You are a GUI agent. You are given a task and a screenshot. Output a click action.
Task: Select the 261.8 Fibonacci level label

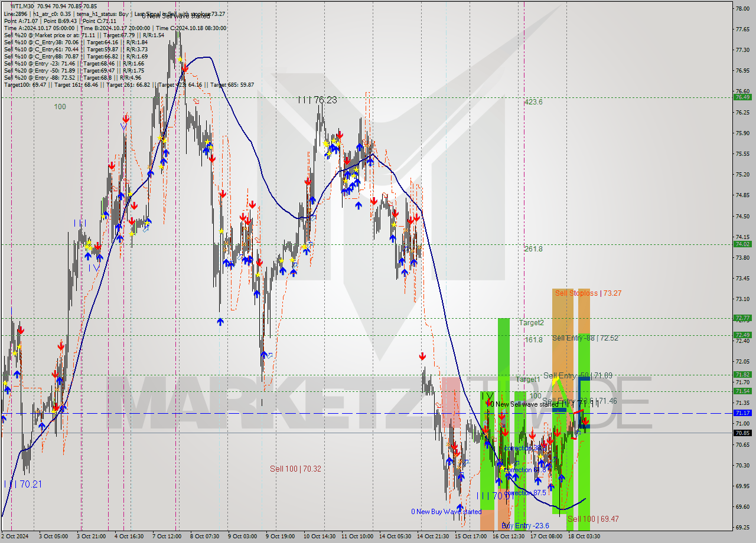(533, 249)
